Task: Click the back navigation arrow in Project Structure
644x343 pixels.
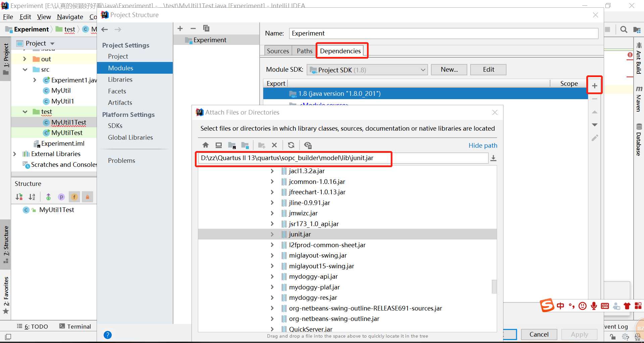Action: [105, 29]
